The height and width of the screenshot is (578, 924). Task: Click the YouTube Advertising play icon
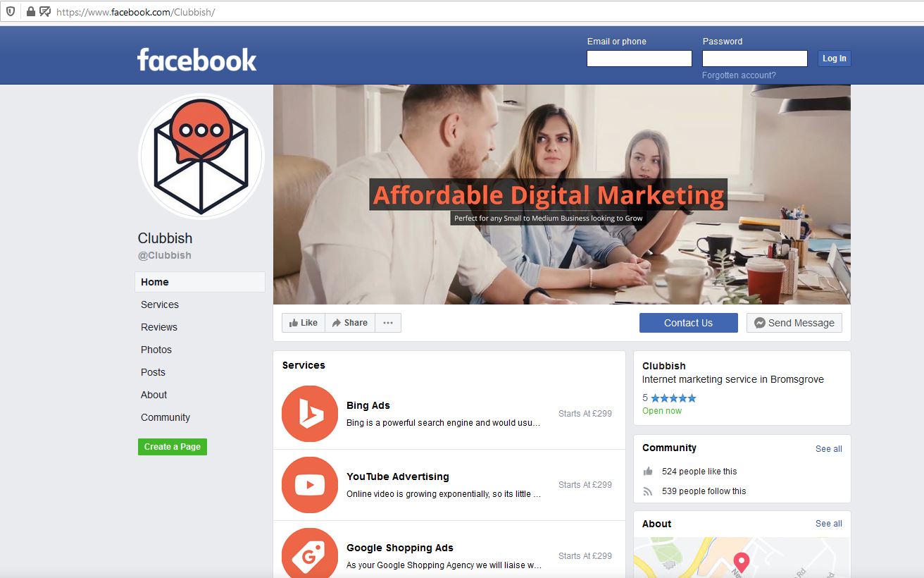point(310,485)
